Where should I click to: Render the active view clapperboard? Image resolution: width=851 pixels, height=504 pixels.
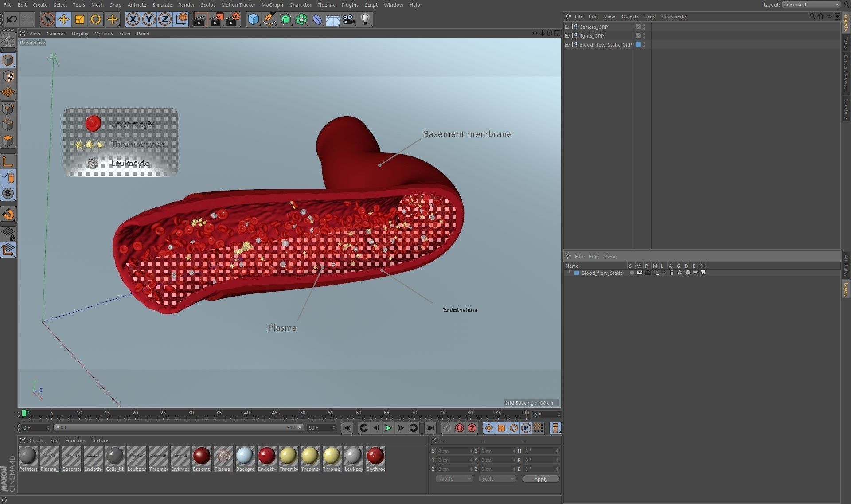[x=200, y=19]
